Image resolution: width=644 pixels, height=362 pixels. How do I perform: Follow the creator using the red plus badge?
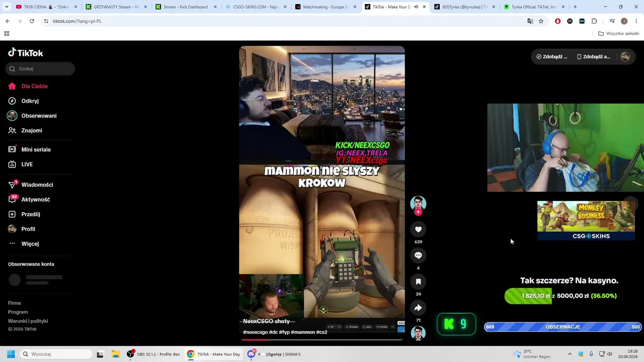418,212
